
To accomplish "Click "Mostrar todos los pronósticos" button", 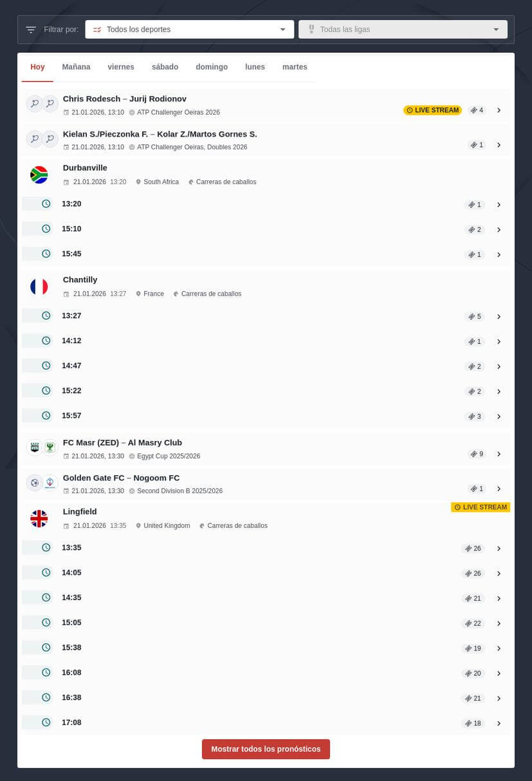I will [266, 749].
